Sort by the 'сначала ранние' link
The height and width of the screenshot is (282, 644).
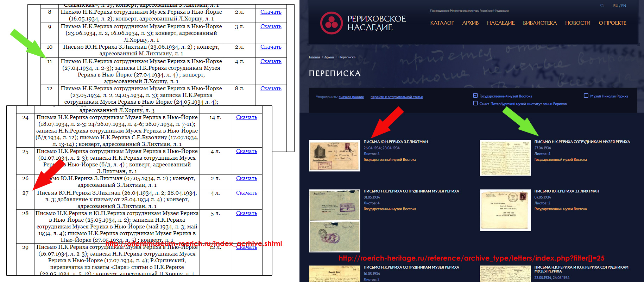pos(351,97)
